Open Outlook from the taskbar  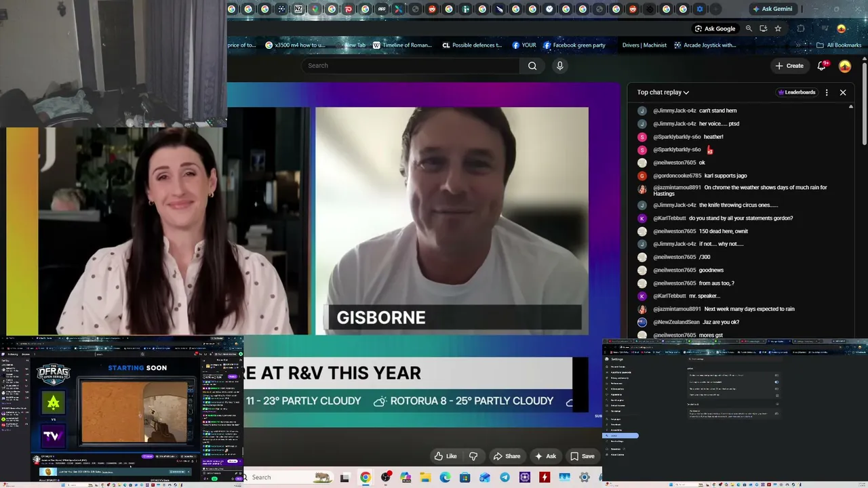coord(484,477)
